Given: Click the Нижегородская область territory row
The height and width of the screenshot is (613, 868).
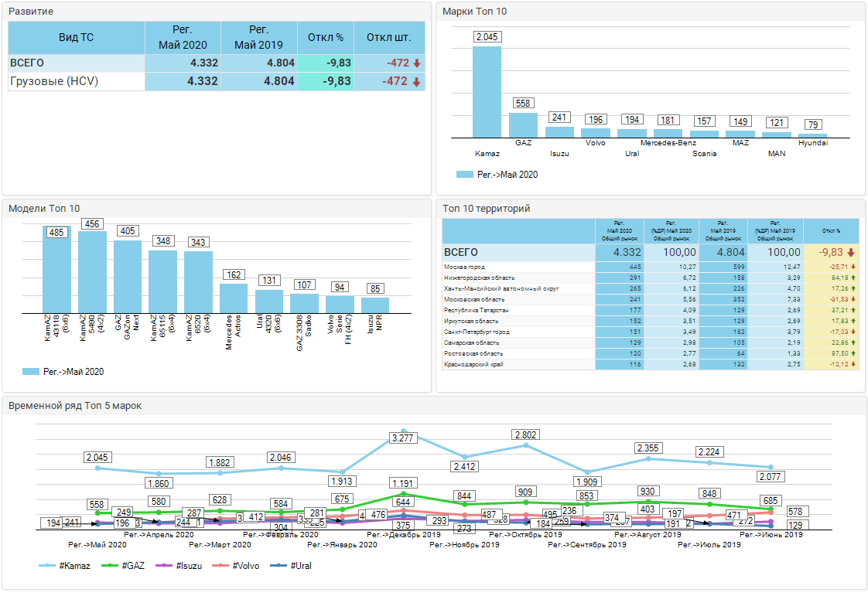Looking at the screenshot, I should click(x=651, y=278).
